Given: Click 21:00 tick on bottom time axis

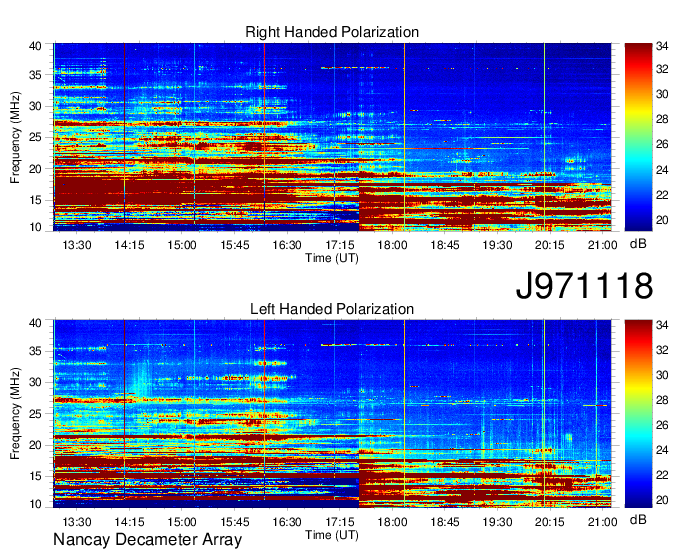Looking at the screenshot, I should click(602, 522).
